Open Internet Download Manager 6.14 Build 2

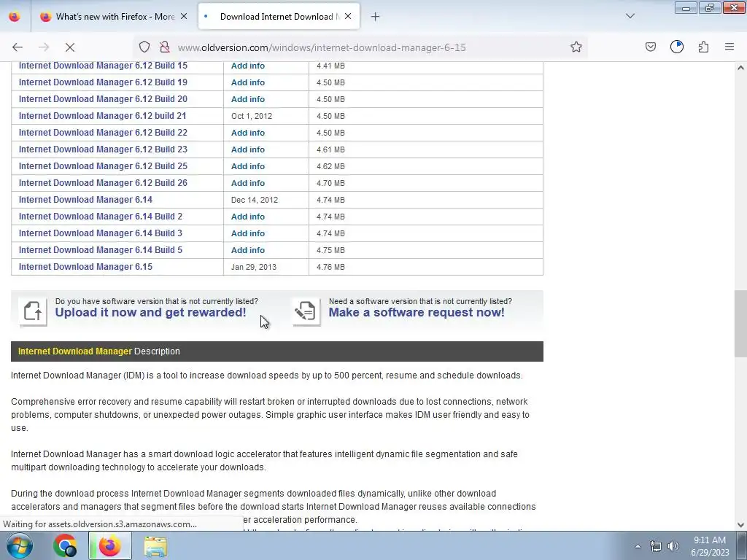[101, 216]
